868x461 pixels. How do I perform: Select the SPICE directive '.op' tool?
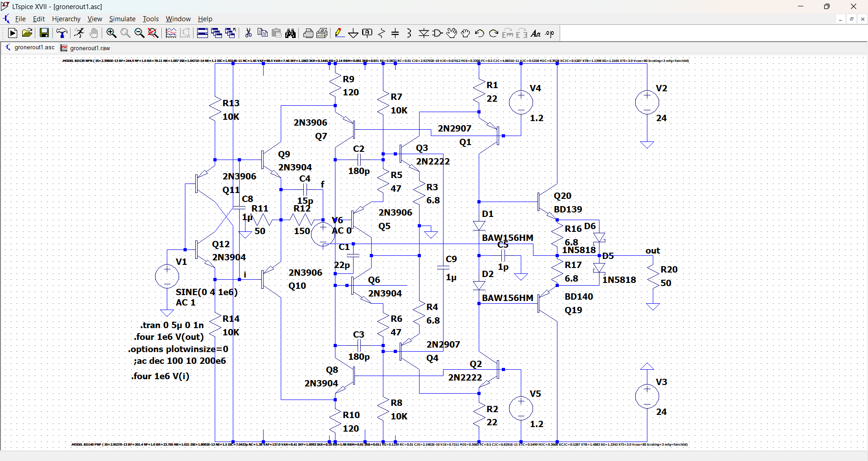point(550,33)
